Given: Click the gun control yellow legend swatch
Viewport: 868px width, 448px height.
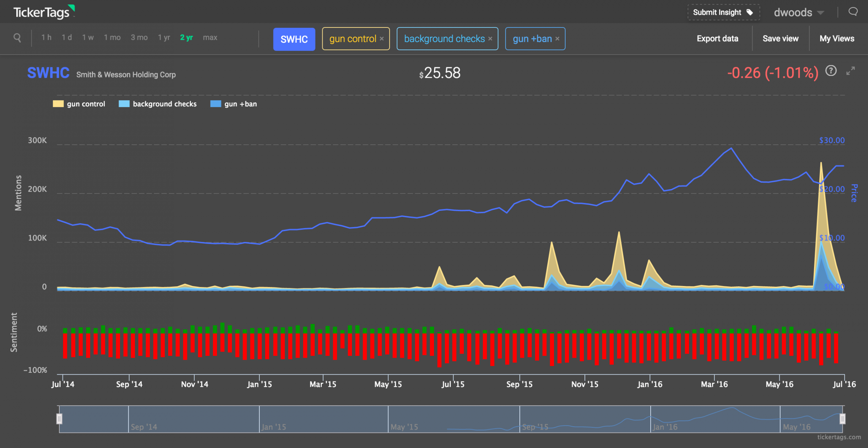Looking at the screenshot, I should pos(58,104).
